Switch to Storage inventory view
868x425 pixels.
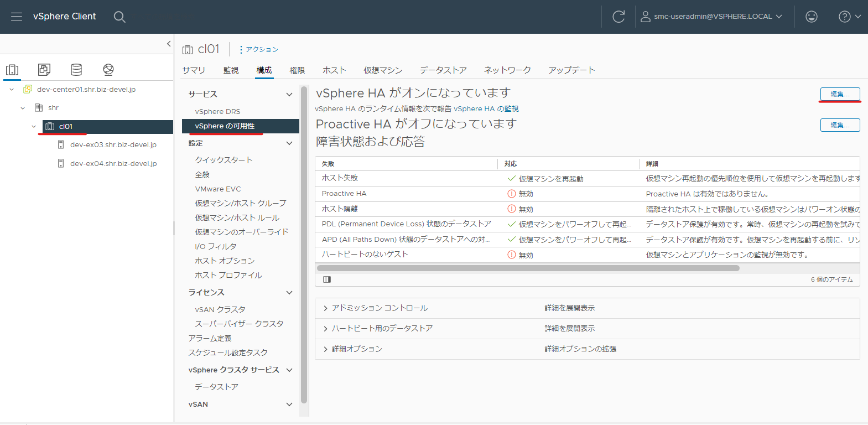[76, 70]
